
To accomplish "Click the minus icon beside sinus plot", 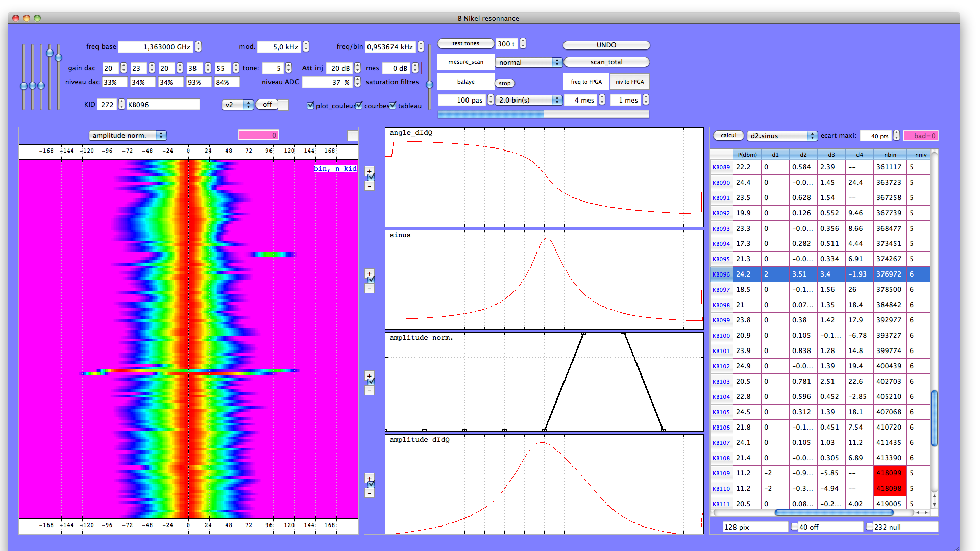I will pyautogui.click(x=369, y=289).
